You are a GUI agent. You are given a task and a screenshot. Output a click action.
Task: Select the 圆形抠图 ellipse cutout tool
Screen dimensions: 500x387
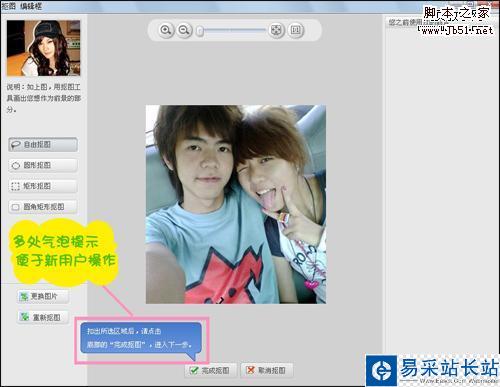43,165
